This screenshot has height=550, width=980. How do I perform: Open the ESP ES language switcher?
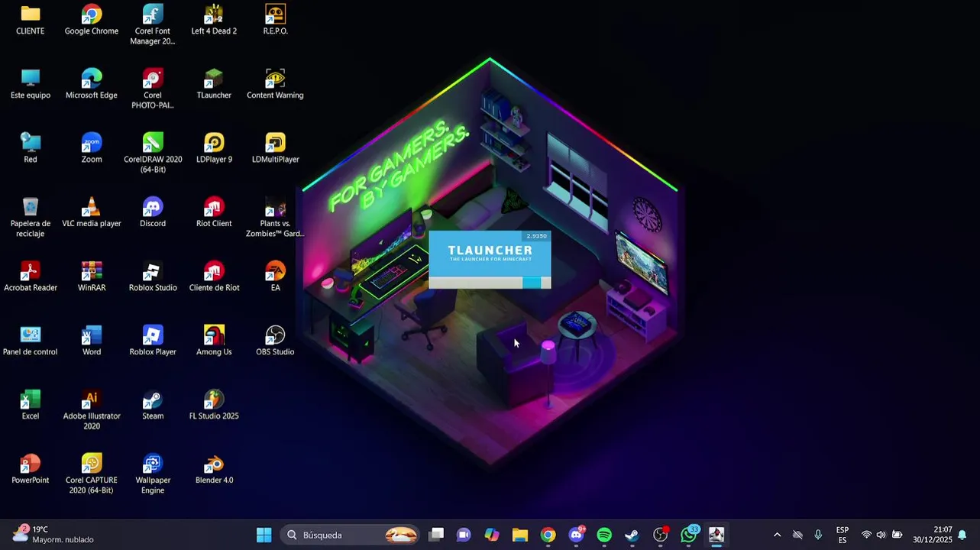tap(843, 535)
